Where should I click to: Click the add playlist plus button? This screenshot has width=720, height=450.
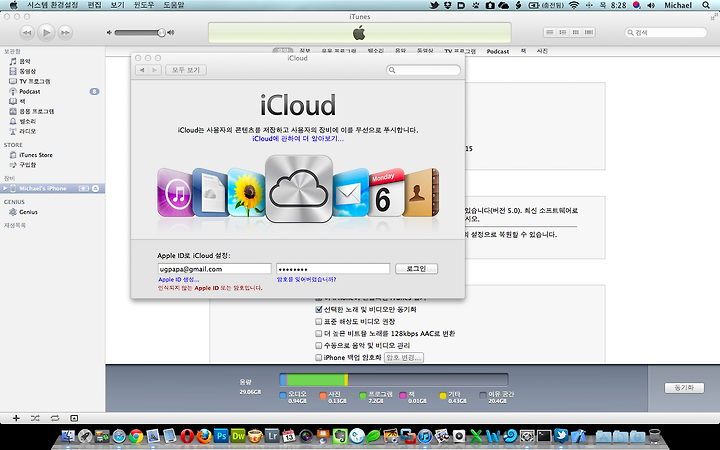pyautogui.click(x=16, y=418)
